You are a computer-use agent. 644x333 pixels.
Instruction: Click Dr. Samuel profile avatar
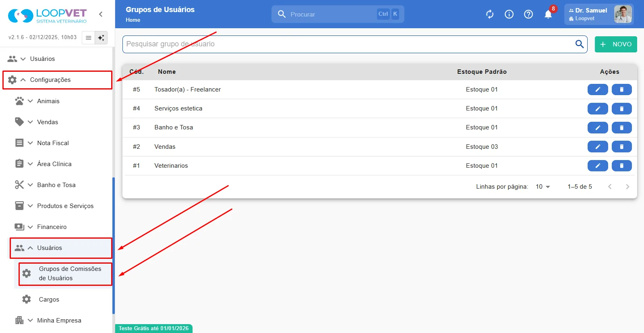[x=623, y=15]
